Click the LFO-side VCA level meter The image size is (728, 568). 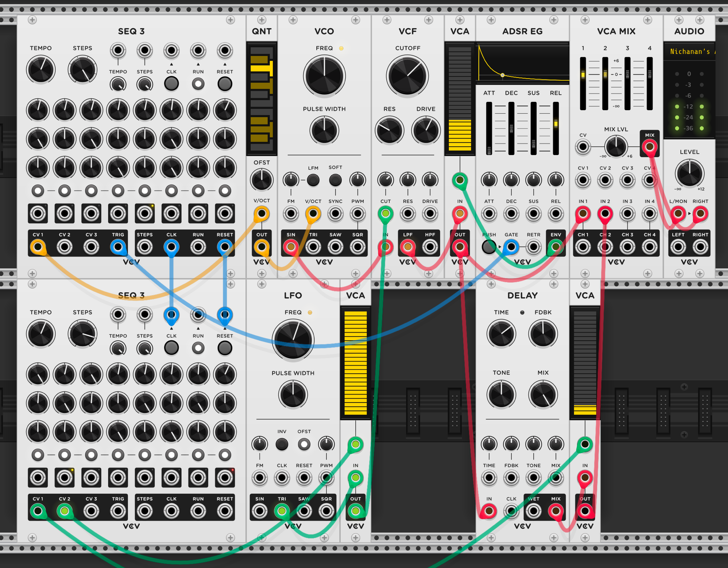pyautogui.click(x=355, y=363)
